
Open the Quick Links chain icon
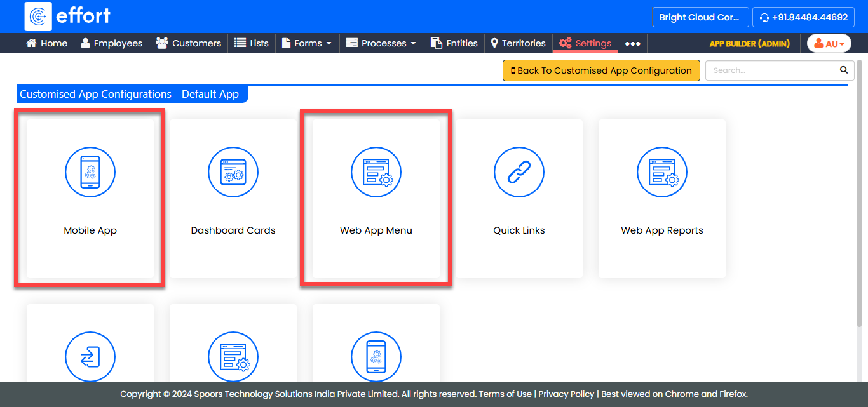click(519, 171)
